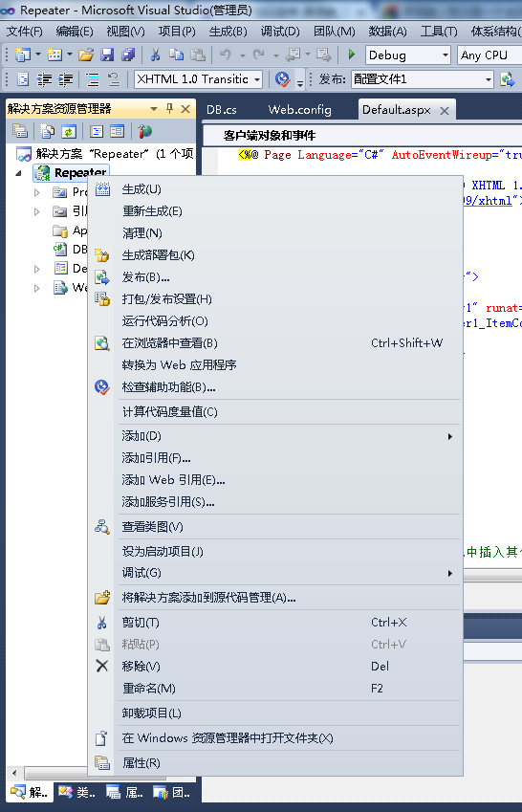Choose 卸载项目(L) from the context menu

point(275,713)
